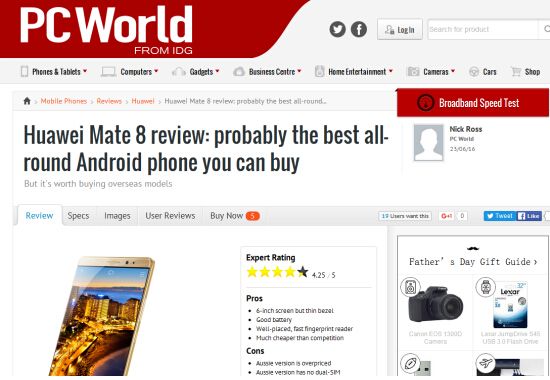Click the Cars steering wheel icon
Viewport: 550px width, 380px height.
click(474, 72)
